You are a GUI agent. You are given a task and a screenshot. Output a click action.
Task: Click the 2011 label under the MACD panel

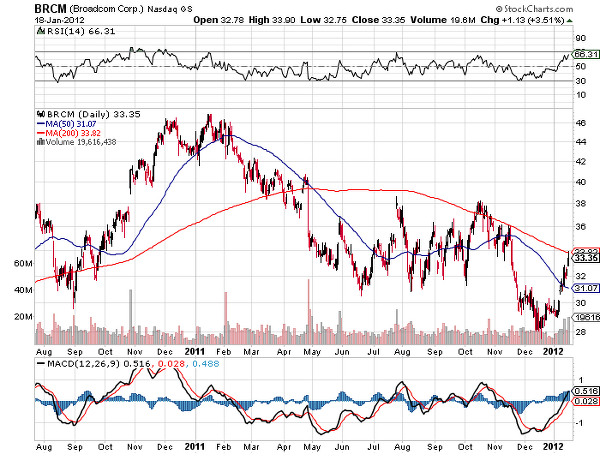tap(195, 447)
